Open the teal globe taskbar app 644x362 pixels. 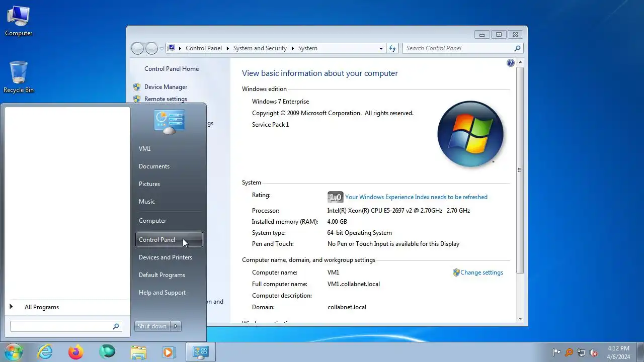tap(107, 352)
